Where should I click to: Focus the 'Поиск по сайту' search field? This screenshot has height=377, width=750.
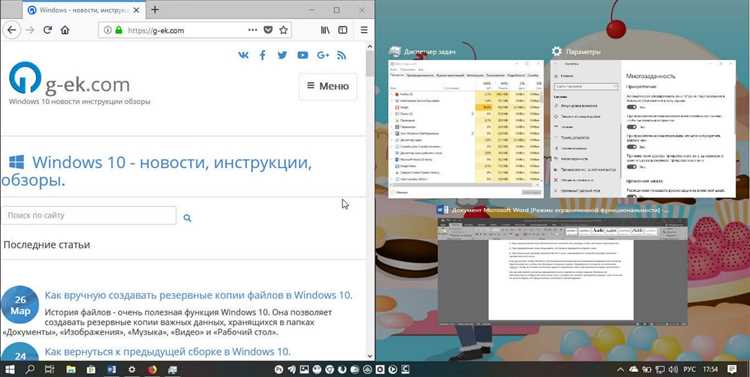89,215
